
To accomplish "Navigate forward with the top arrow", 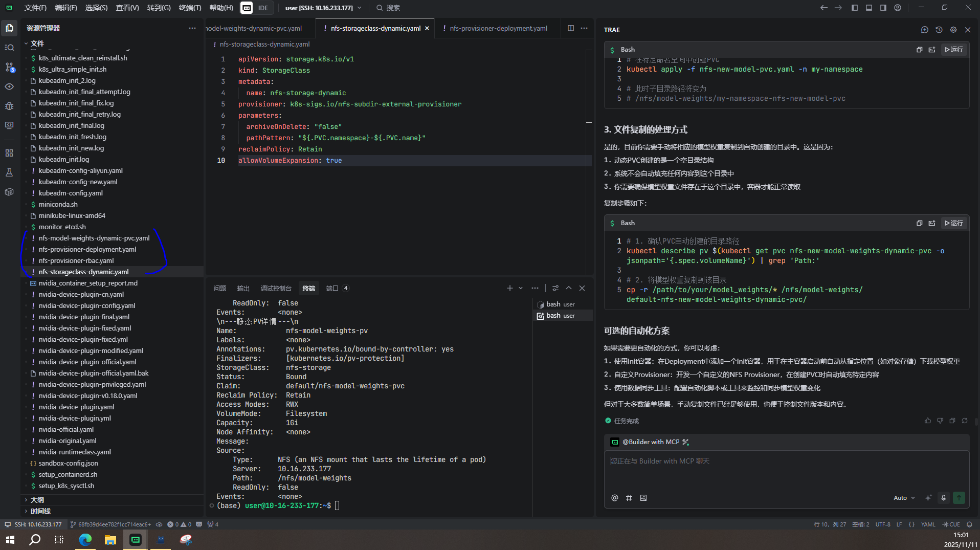I will [838, 8].
